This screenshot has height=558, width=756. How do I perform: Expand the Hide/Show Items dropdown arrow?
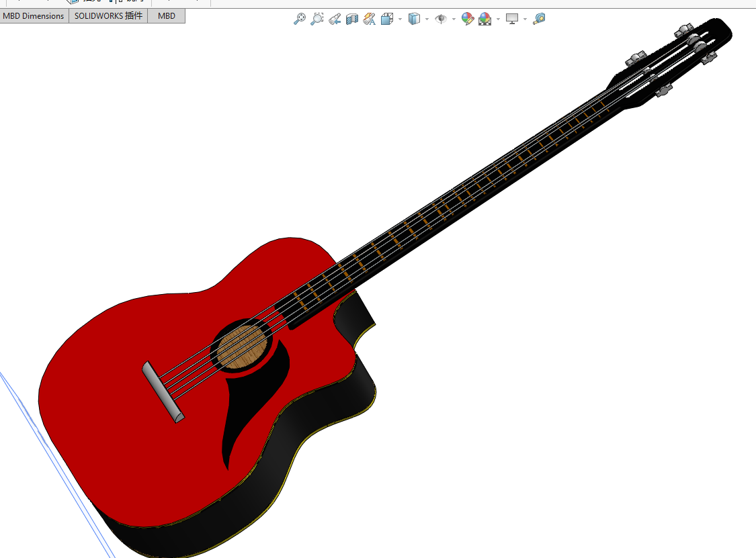454,19
